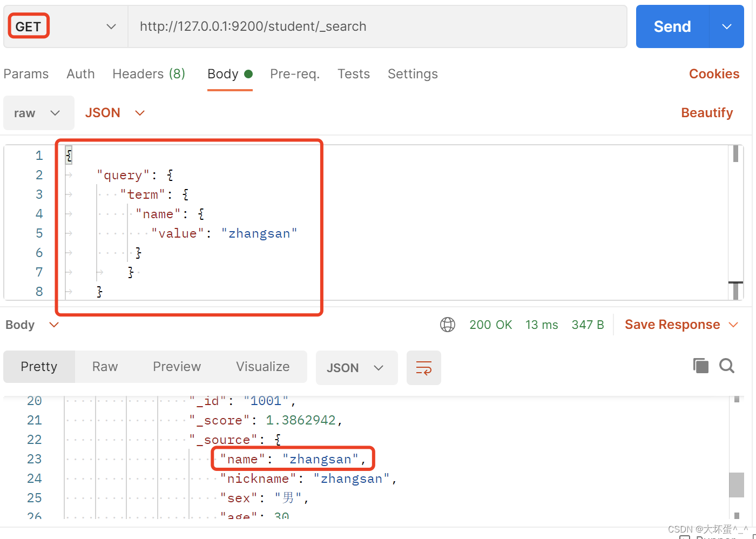Viewport: 756px width, 539px height.
Task: Click the search response icon
Action: pos(727,366)
